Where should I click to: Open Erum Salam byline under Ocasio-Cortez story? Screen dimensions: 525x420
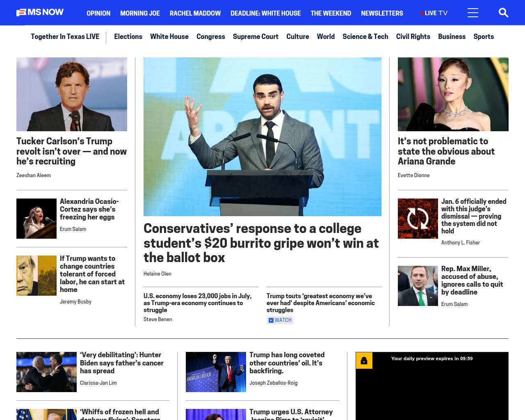73,229
